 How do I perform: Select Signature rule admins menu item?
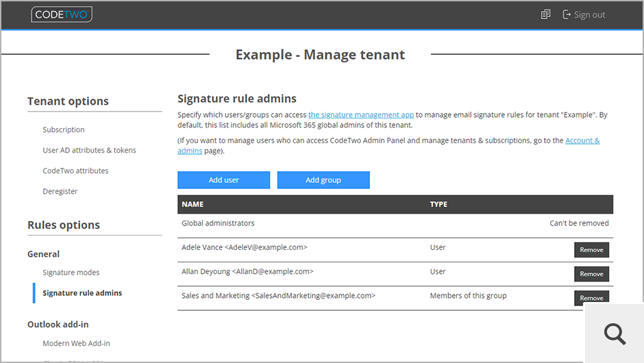coord(82,292)
